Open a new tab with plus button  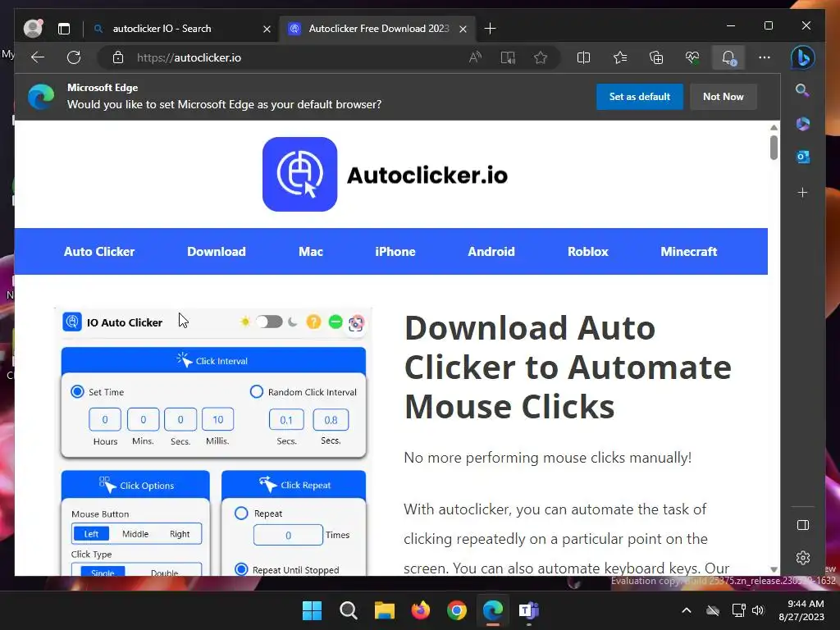point(490,29)
